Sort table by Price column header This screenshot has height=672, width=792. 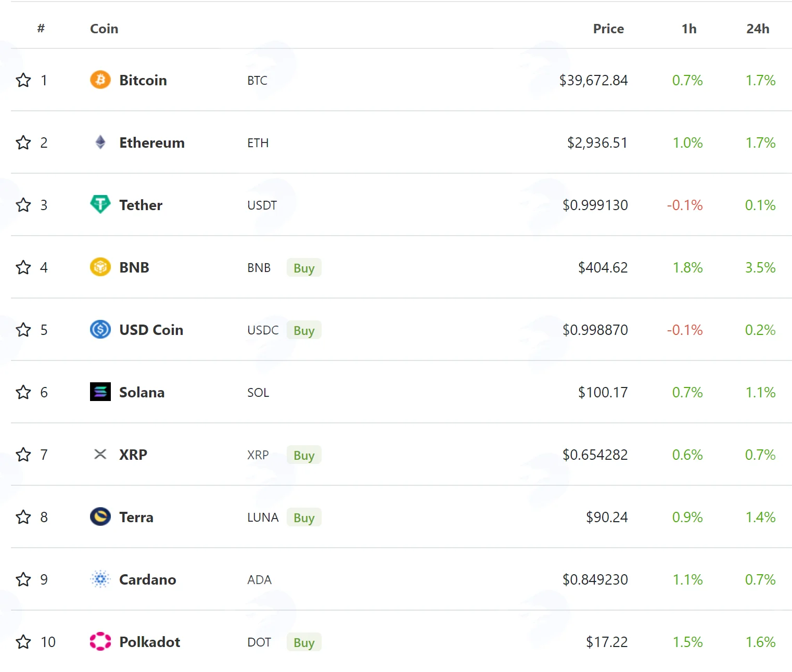coord(608,29)
